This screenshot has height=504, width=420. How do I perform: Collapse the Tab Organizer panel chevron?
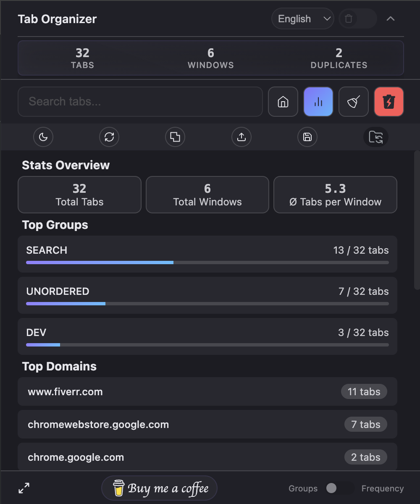coord(390,18)
